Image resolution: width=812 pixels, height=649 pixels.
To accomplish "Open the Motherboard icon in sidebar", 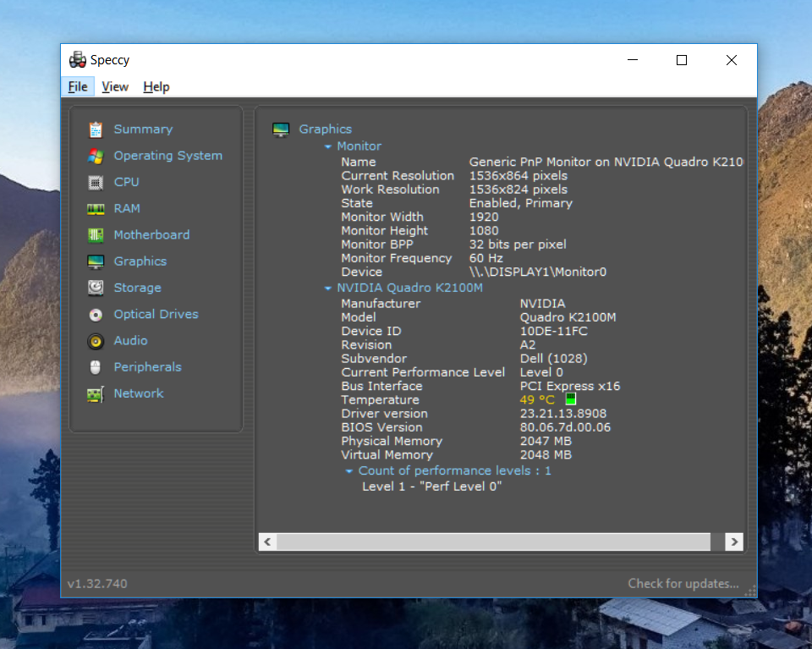I will pyautogui.click(x=96, y=235).
